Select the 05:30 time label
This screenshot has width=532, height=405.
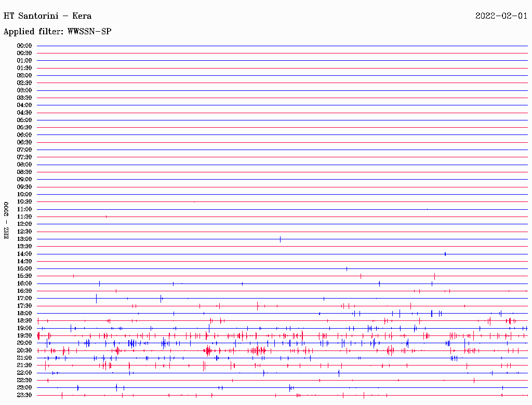[24, 128]
